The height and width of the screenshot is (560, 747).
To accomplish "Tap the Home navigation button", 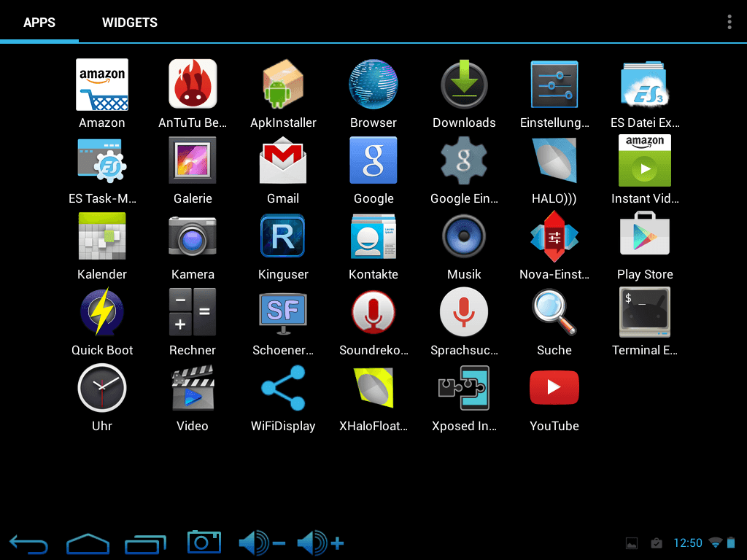I will 88,544.
